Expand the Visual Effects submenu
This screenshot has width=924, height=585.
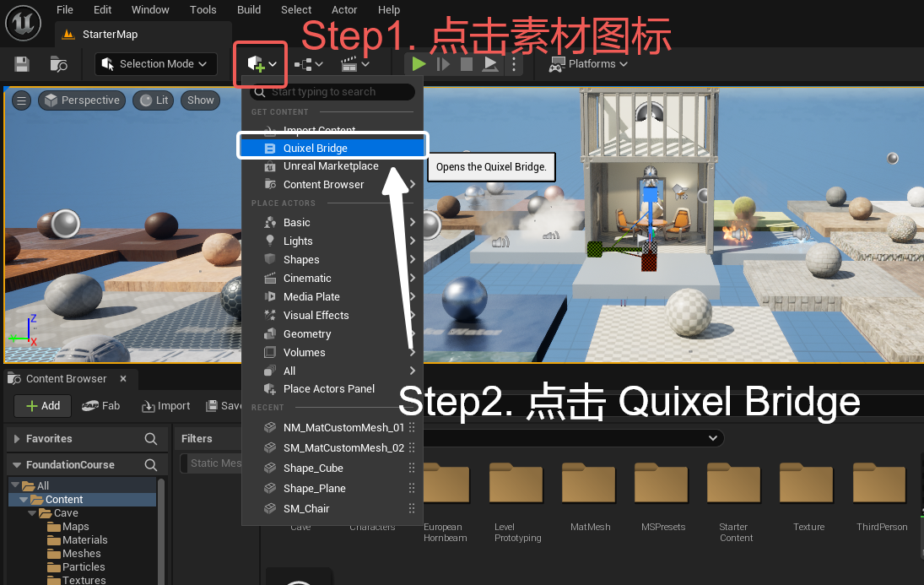tap(332, 316)
